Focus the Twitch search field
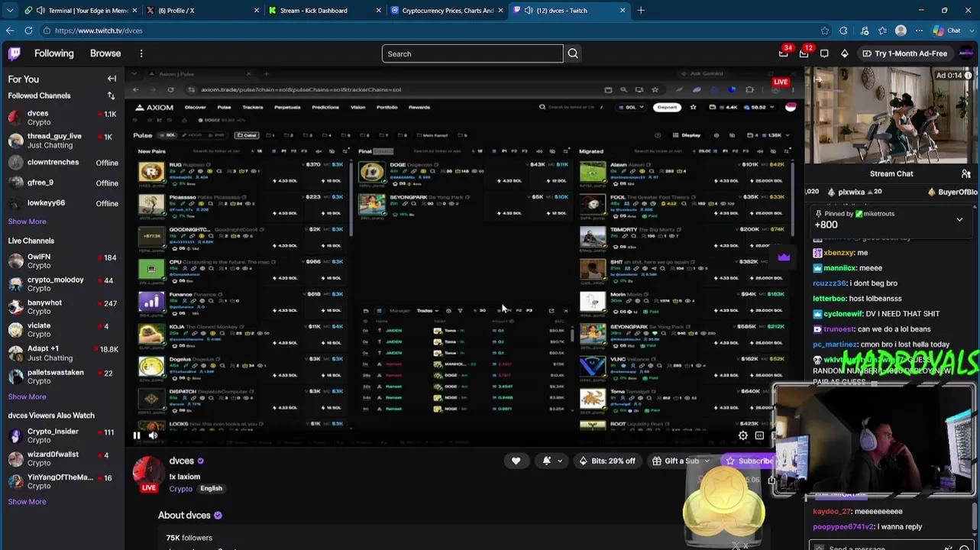980x550 pixels. pyautogui.click(x=472, y=53)
